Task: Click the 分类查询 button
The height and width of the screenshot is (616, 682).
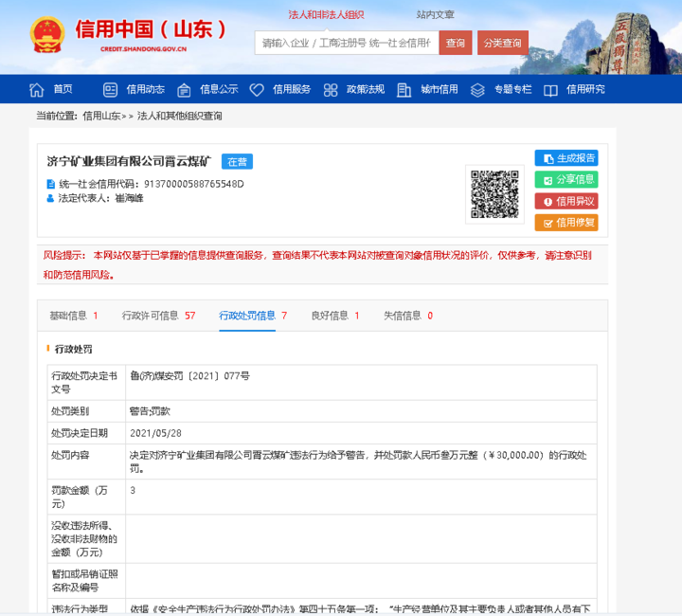Action: (x=503, y=43)
